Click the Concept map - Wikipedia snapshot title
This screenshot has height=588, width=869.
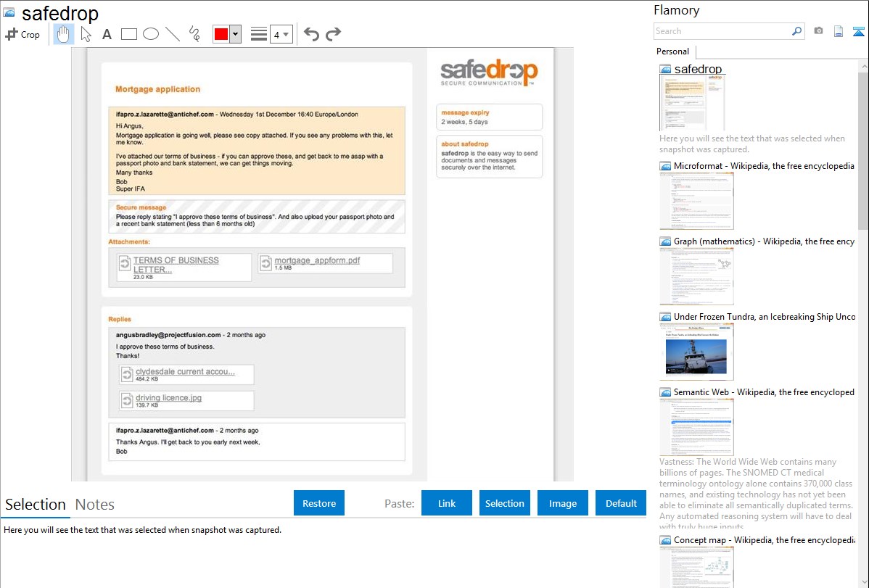tap(765, 540)
